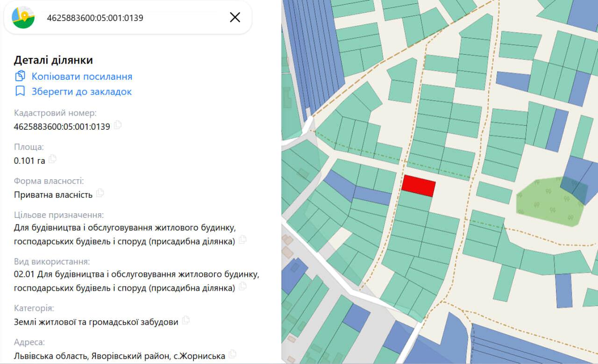Image resolution: width=598 pixels, height=364 pixels.
Task: Click the Приватна власність text
Action: point(53,195)
